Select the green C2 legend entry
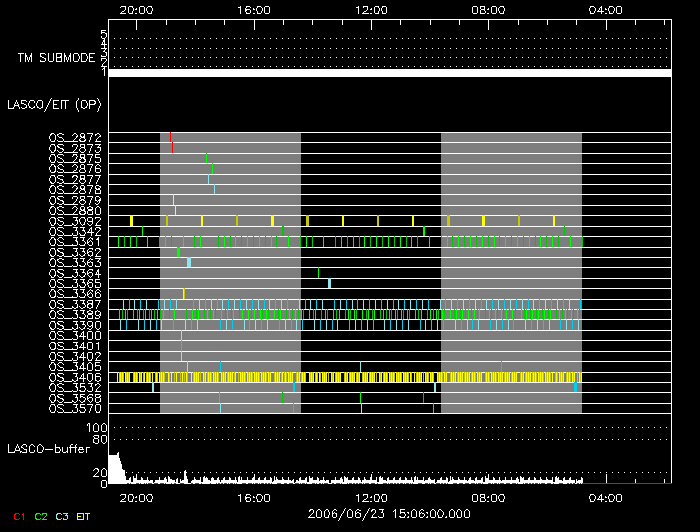The image size is (700, 532). [40, 517]
